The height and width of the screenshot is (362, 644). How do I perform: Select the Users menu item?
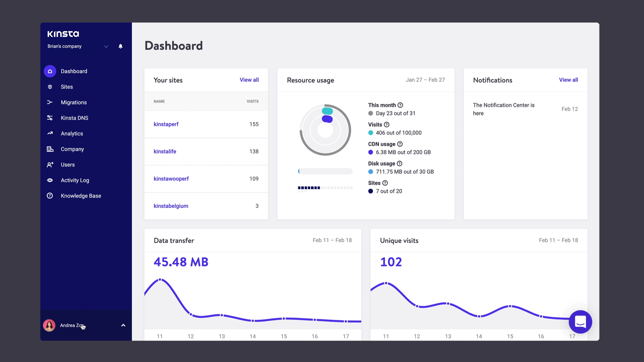pyautogui.click(x=67, y=165)
